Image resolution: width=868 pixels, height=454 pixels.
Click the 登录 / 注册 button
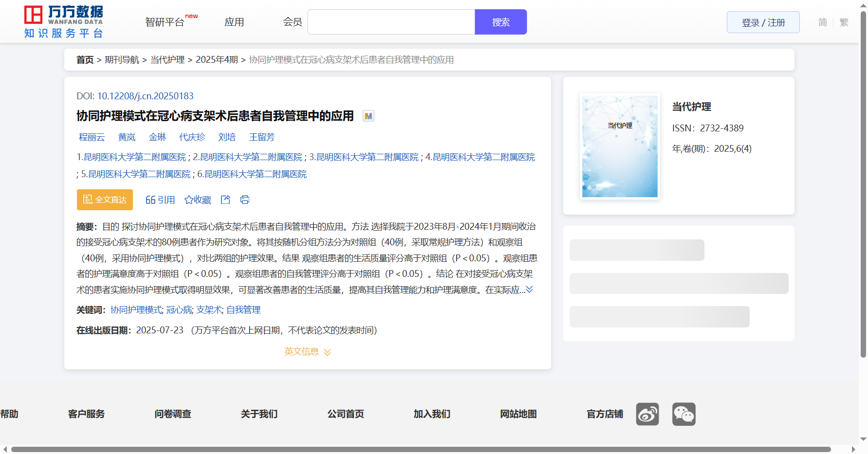[x=763, y=22]
